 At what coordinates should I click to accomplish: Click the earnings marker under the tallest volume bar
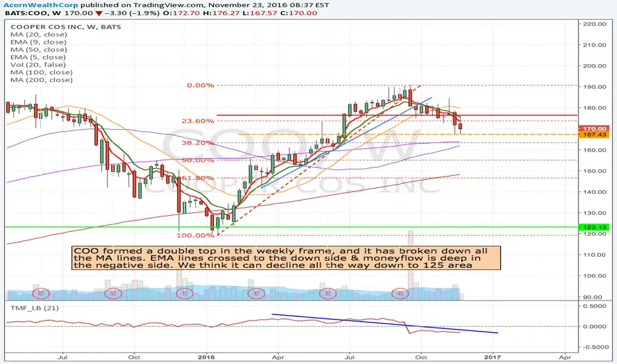(x=401, y=293)
